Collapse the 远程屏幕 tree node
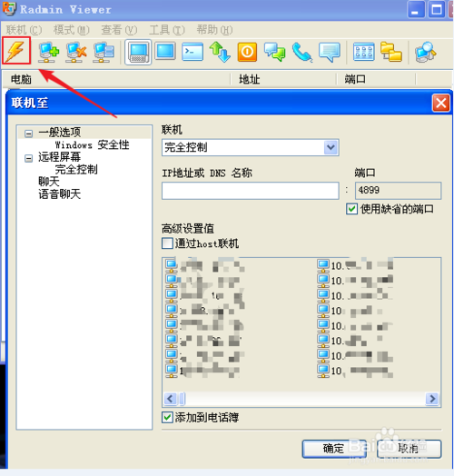The image size is (454, 476). 28,158
